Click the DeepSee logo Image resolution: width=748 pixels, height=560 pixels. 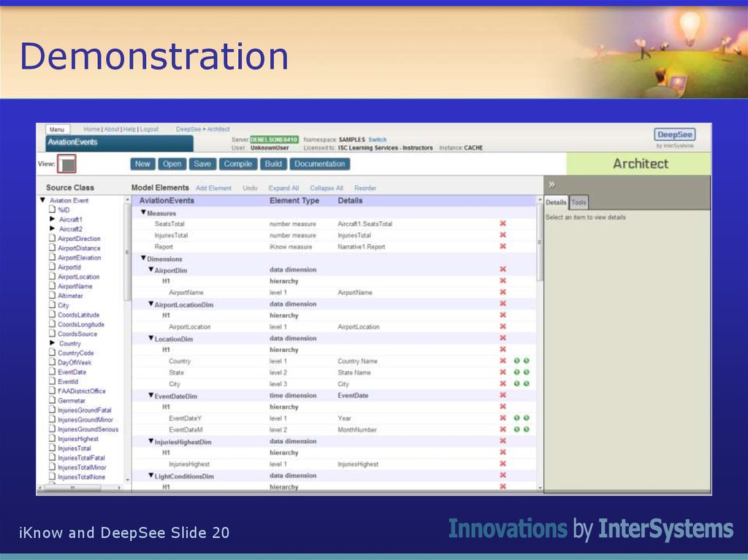pos(674,135)
